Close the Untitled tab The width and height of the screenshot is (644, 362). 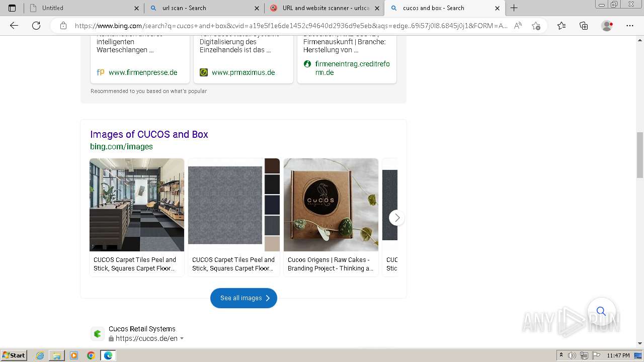pyautogui.click(x=136, y=8)
